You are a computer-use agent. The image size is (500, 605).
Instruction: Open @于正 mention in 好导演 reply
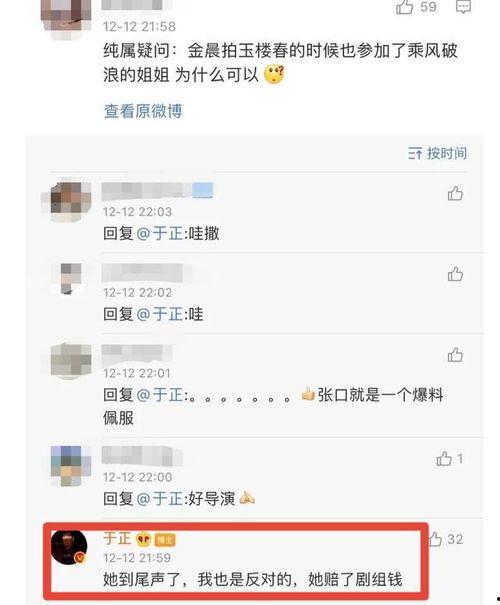tap(160, 499)
